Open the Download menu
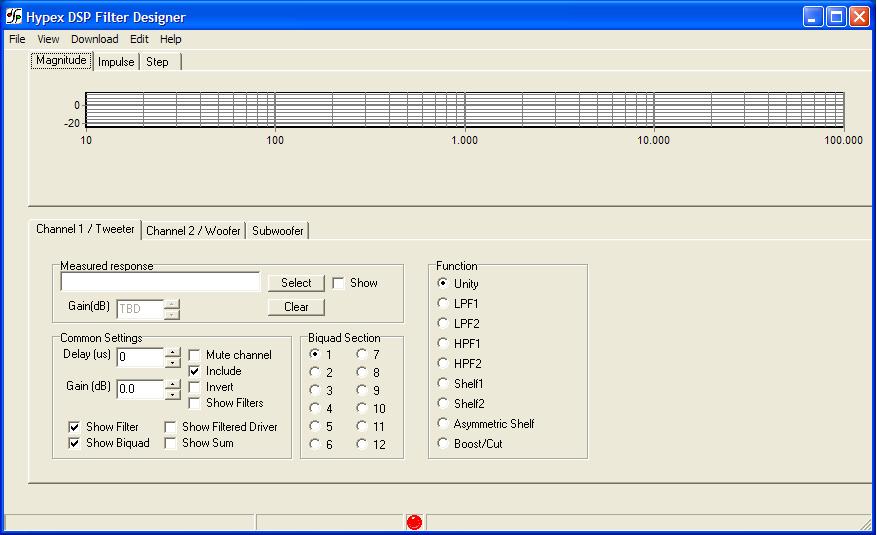Screen dimensions: 877x535 point(95,39)
